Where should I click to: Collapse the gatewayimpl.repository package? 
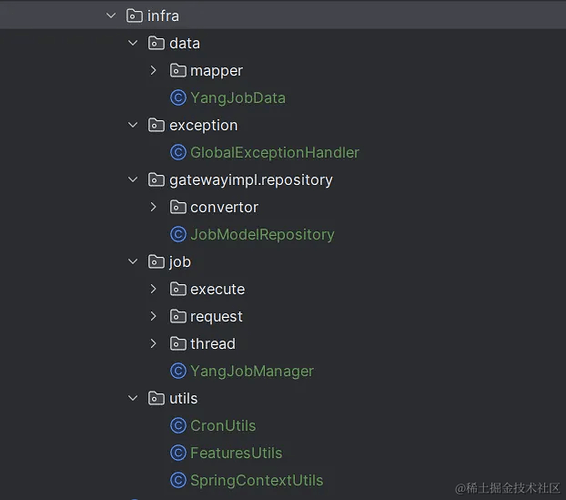tap(133, 180)
